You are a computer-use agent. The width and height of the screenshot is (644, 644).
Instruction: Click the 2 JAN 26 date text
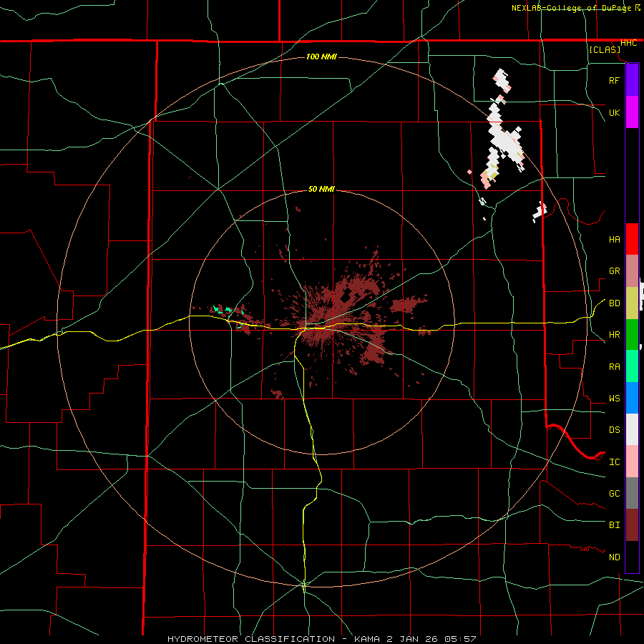(x=412, y=639)
